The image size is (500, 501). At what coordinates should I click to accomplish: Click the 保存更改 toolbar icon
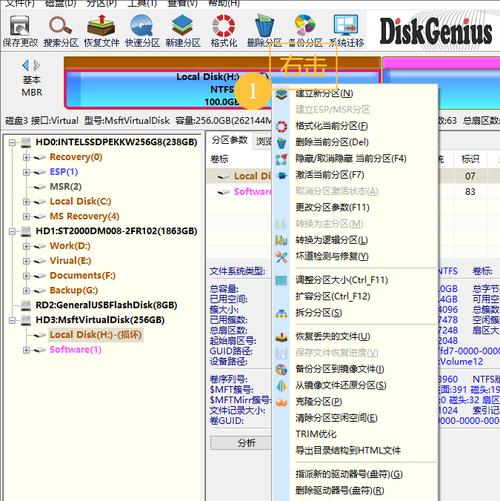[20, 31]
